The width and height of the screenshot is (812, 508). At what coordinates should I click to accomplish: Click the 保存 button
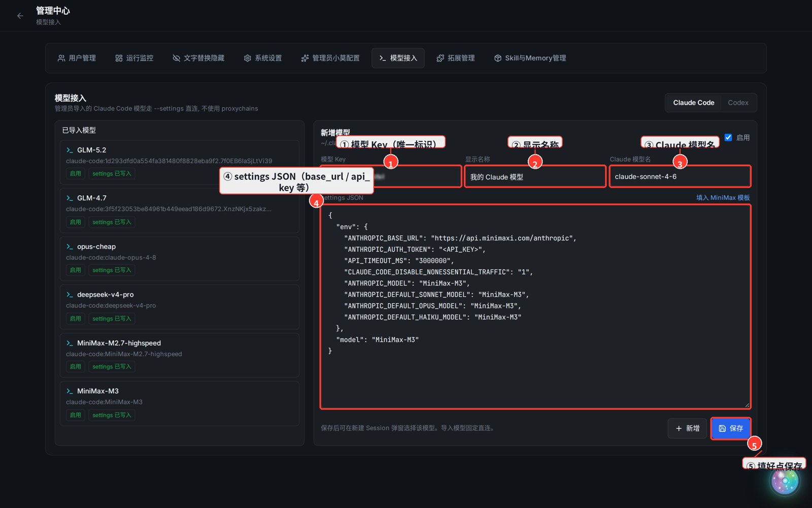pos(731,428)
